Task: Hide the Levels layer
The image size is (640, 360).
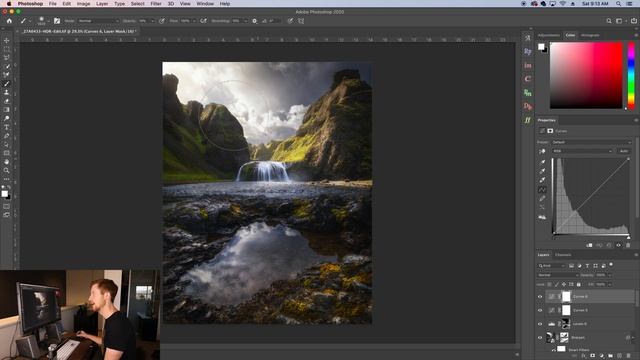Action: (540, 324)
